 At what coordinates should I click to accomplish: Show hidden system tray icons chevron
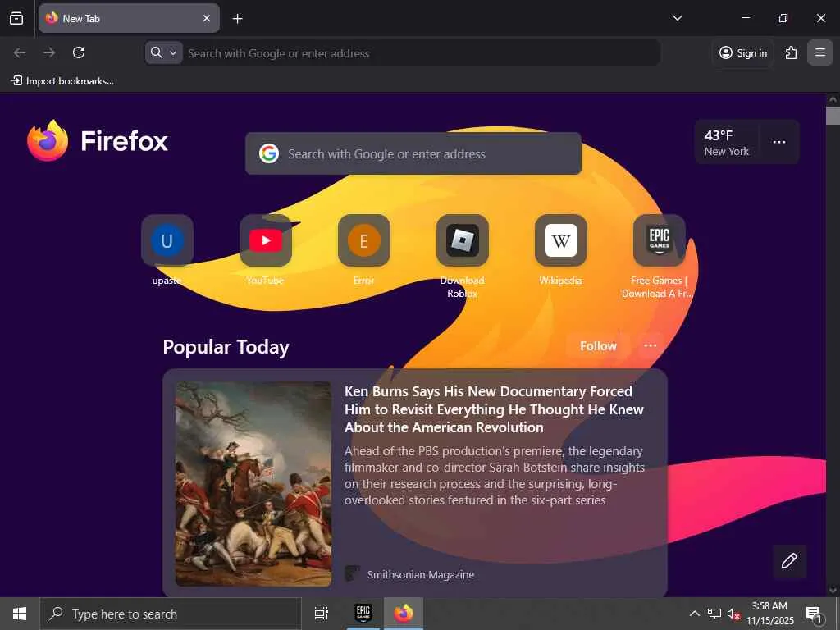694,614
